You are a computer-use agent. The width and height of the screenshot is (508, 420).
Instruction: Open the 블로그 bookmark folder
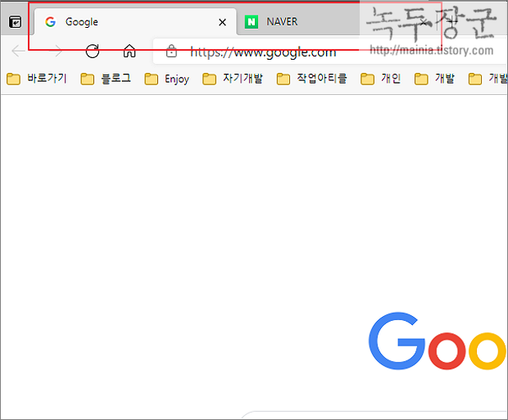pos(106,79)
